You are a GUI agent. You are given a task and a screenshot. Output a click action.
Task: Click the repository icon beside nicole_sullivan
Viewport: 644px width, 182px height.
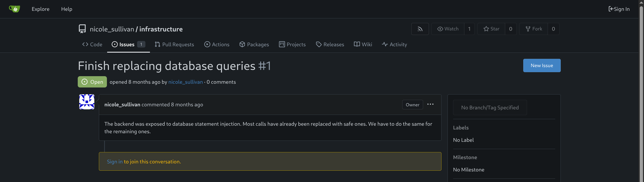82,29
